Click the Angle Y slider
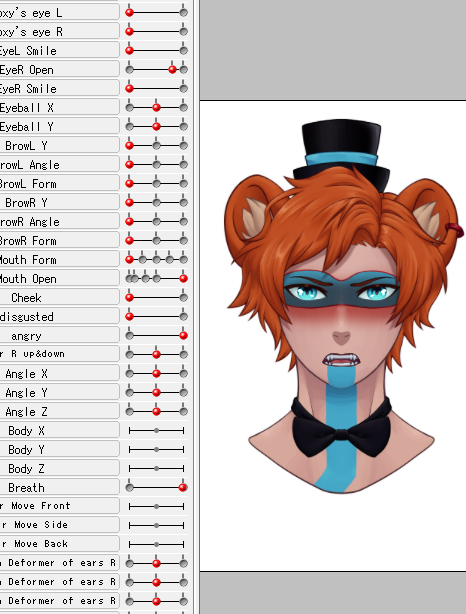This screenshot has width=466, height=614. (156, 392)
